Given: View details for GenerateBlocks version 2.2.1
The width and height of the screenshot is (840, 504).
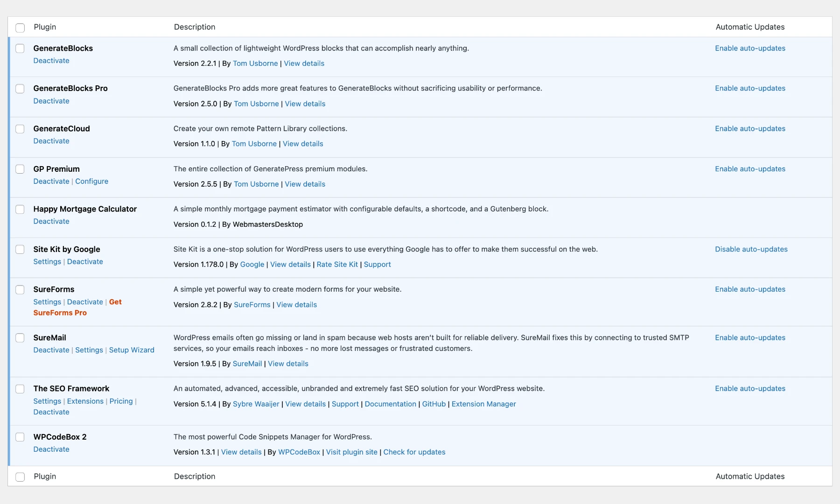Looking at the screenshot, I should [304, 63].
